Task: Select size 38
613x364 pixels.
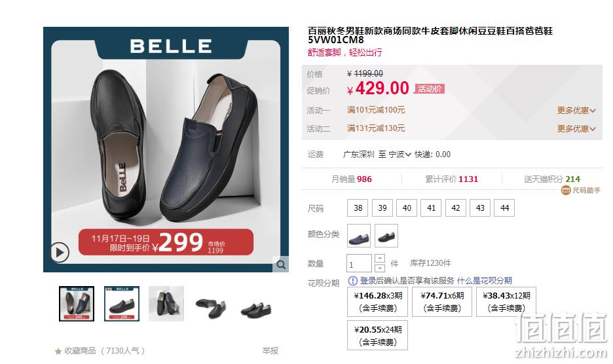Action: point(358,208)
